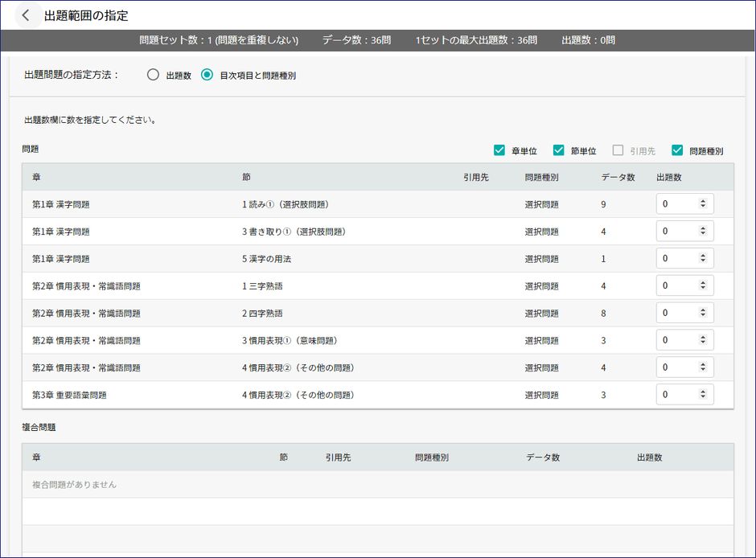
Task: Click the データ数 header in 問題 table
Action: [618, 177]
